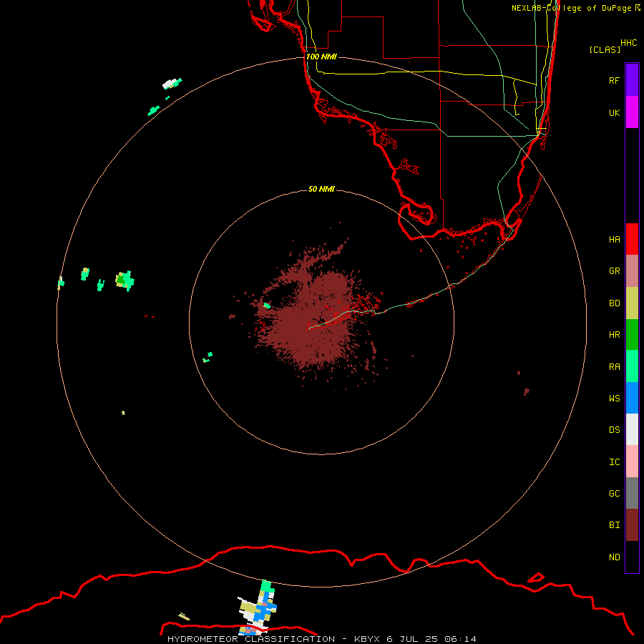644x644 pixels.
Task: Click the BI legend label
Action: tap(614, 525)
